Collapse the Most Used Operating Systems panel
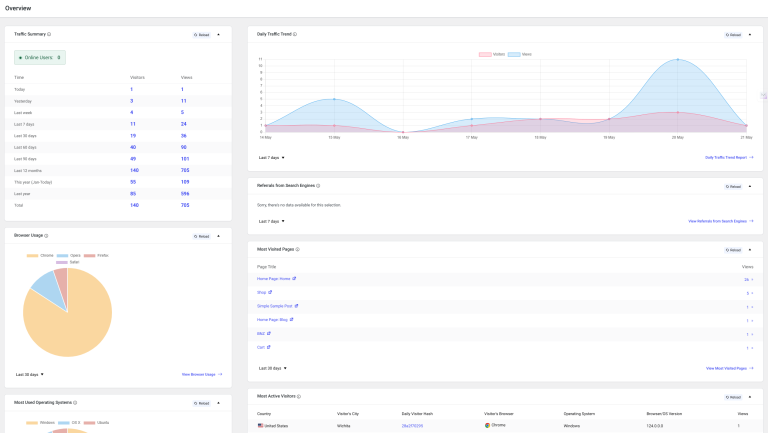Screen dimensions: 768x433 [x=218, y=404]
